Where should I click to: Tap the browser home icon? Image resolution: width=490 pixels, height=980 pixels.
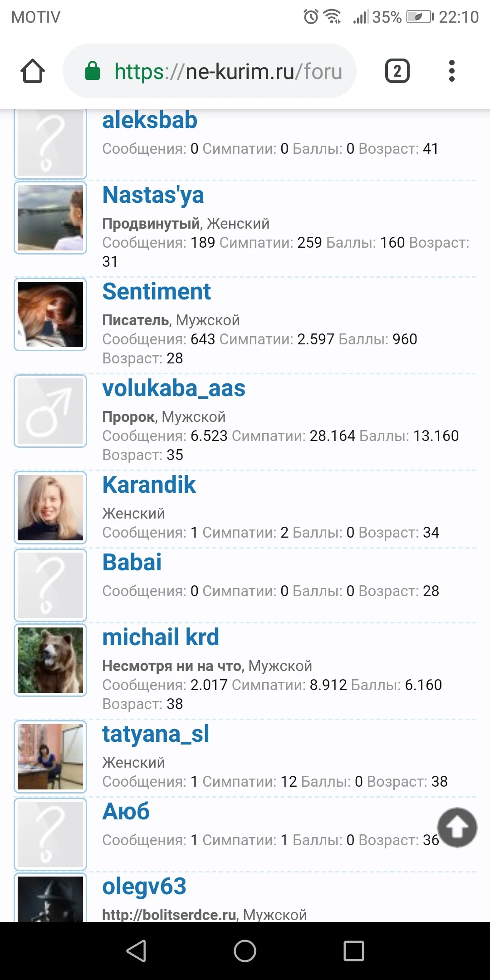pyautogui.click(x=33, y=71)
